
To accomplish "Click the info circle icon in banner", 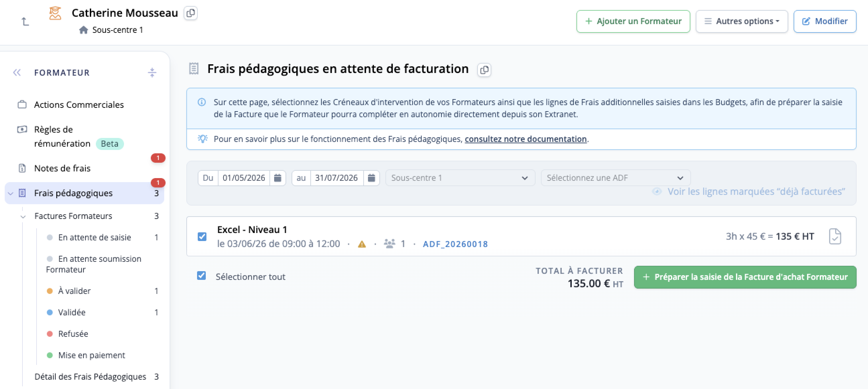I will (202, 102).
